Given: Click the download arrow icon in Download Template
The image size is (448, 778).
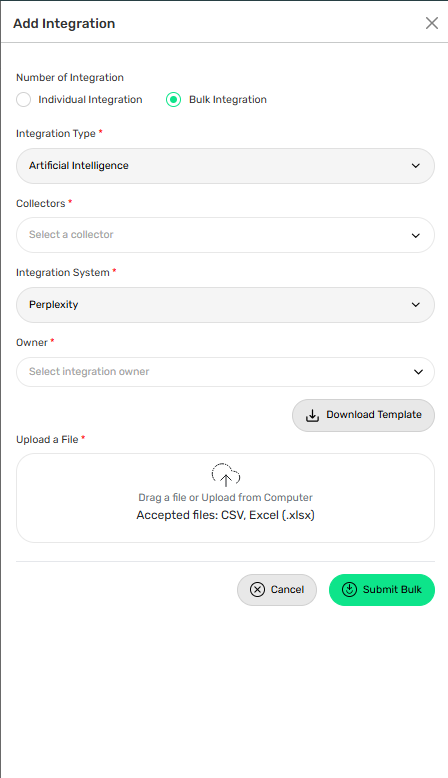Looking at the screenshot, I should pyautogui.click(x=312, y=415).
